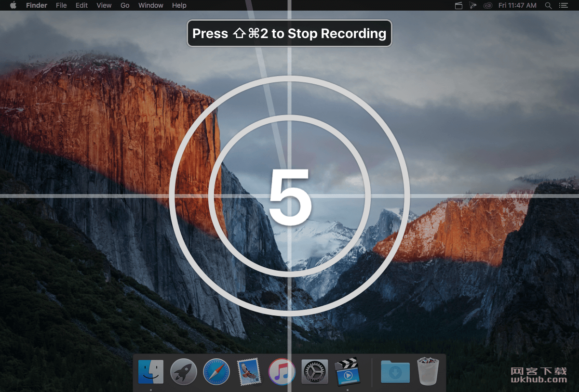
Task: Launch Launchpad rocket icon in Dock
Action: click(x=184, y=371)
